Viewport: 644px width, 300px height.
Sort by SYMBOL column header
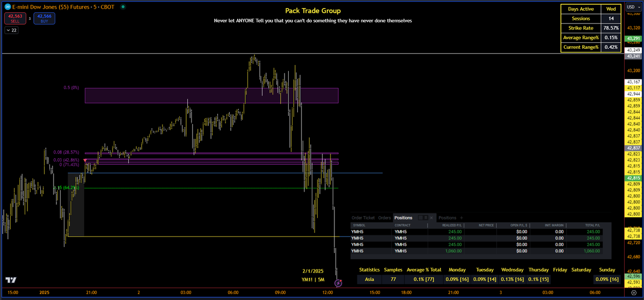point(358,225)
